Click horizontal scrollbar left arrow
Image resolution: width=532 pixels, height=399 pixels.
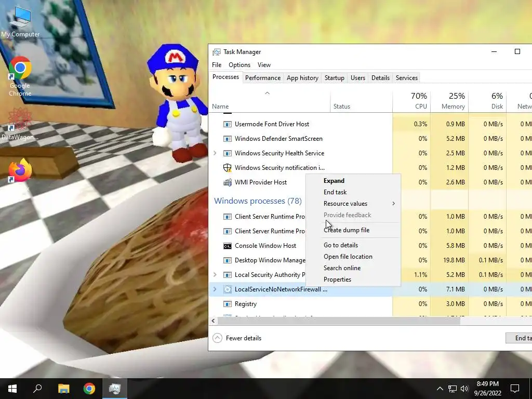click(213, 321)
